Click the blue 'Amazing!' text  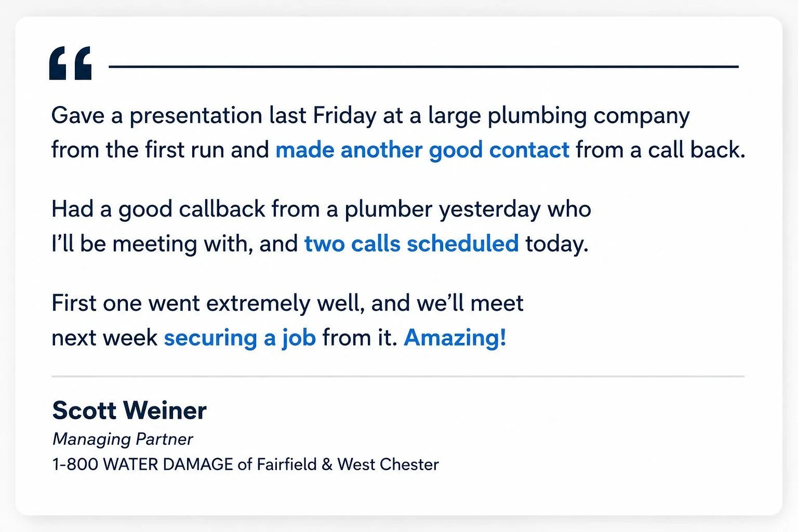click(x=455, y=337)
